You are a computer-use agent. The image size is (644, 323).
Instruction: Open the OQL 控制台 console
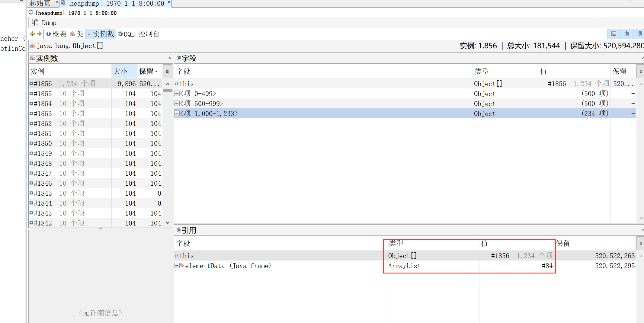click(139, 34)
